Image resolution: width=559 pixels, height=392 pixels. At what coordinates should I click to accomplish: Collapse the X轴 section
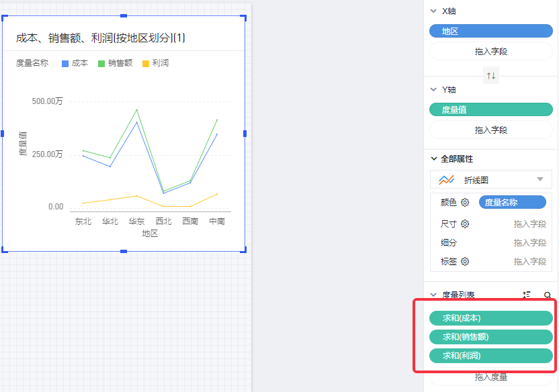[x=433, y=11]
